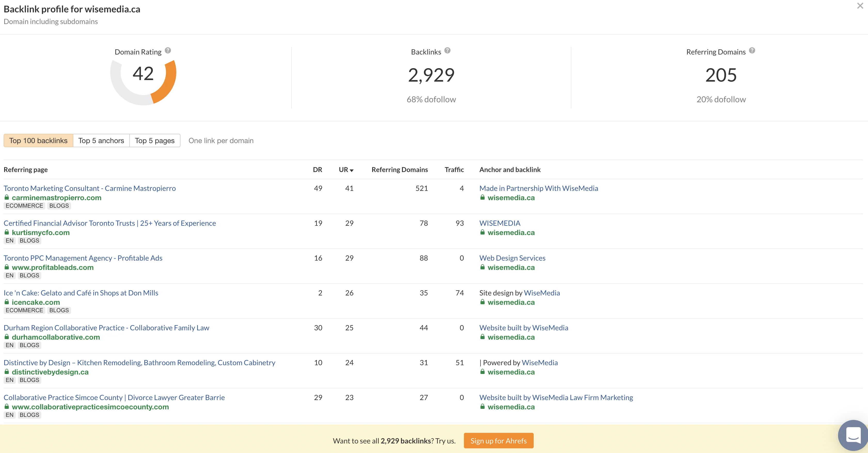Open distinctivebydesign.ca domain link
The width and height of the screenshot is (868, 453).
coord(50,372)
